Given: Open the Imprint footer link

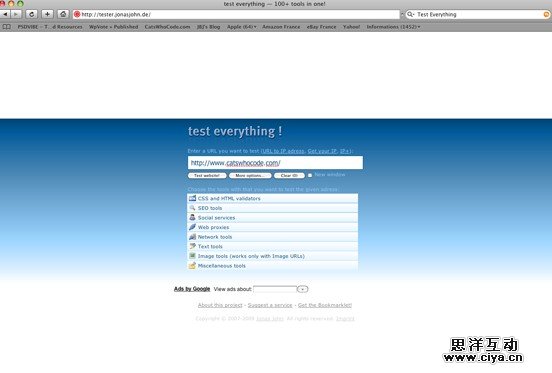Looking at the screenshot, I should (345, 318).
